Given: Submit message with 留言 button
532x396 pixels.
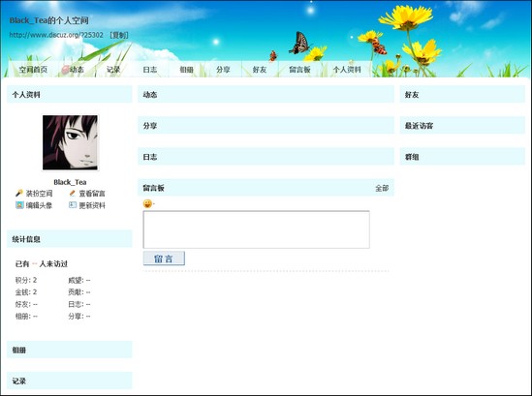Looking at the screenshot, I should pos(164,259).
